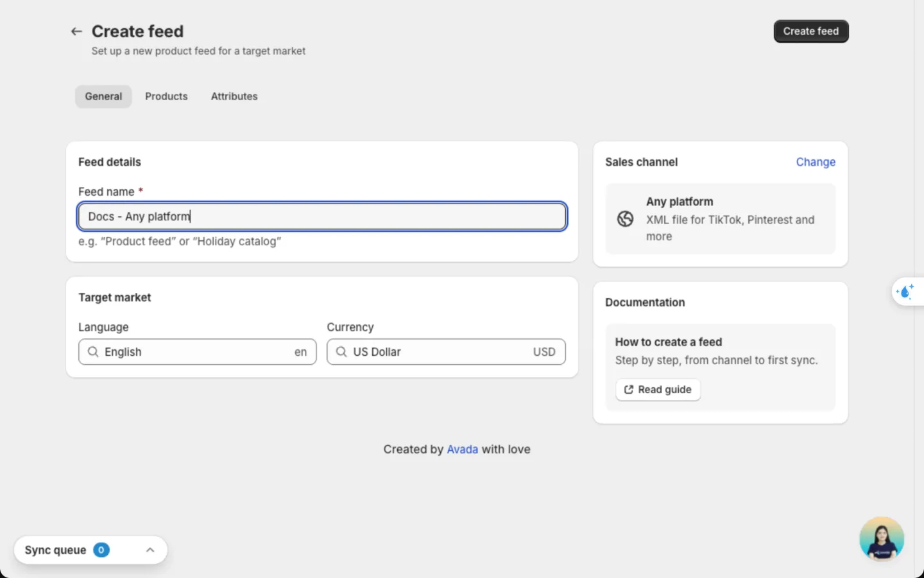Open the Read guide documentation button
The image size is (924, 578).
tap(658, 390)
